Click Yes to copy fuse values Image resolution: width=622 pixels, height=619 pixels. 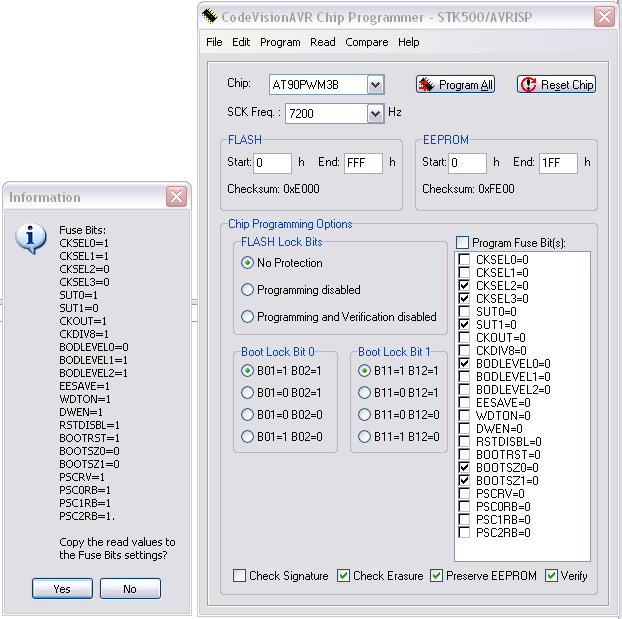(62, 589)
